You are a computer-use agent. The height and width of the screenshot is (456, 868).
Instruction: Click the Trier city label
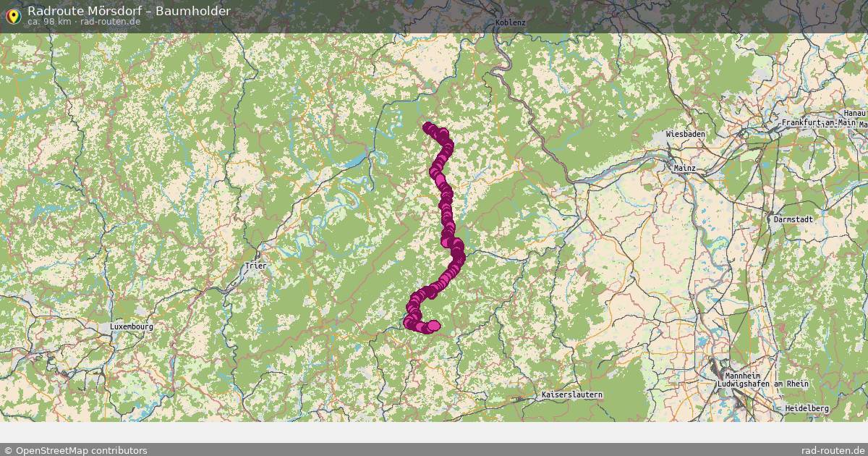pos(255,266)
